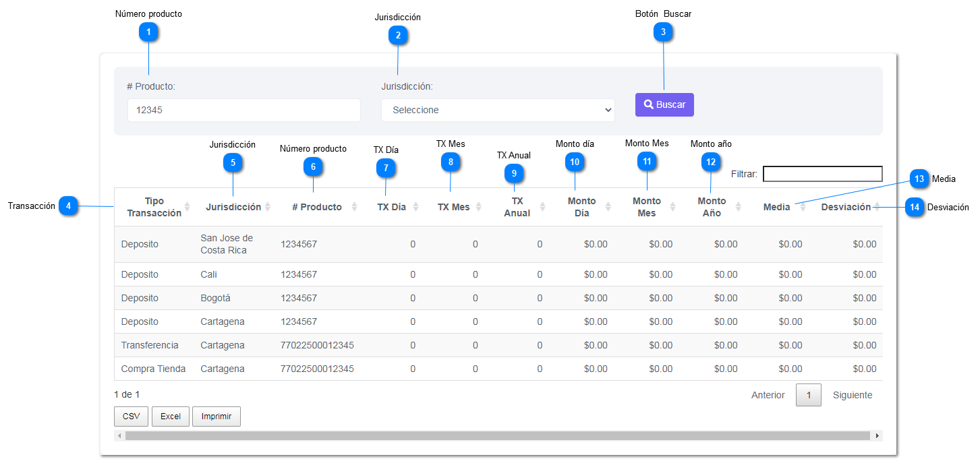Go to Siguiente page
This screenshot has height=461, width=980.
point(853,395)
